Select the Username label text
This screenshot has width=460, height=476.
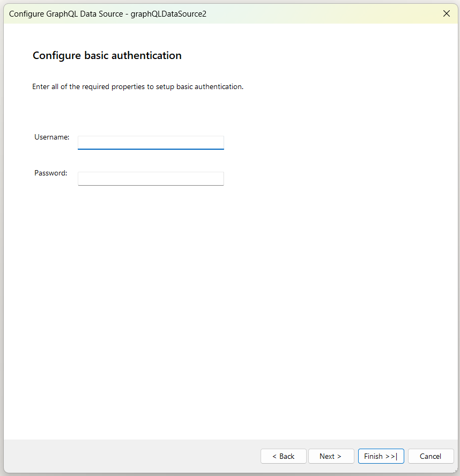51,137
